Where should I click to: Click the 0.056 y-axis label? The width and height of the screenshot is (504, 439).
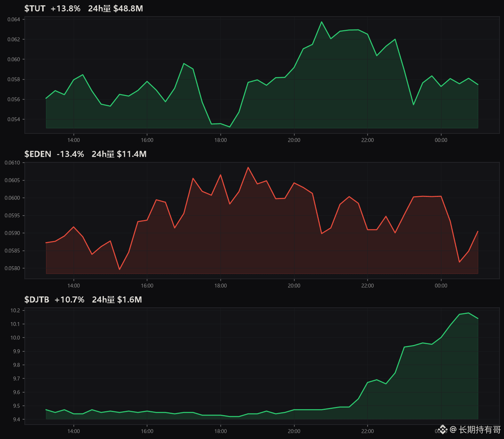click(14, 99)
